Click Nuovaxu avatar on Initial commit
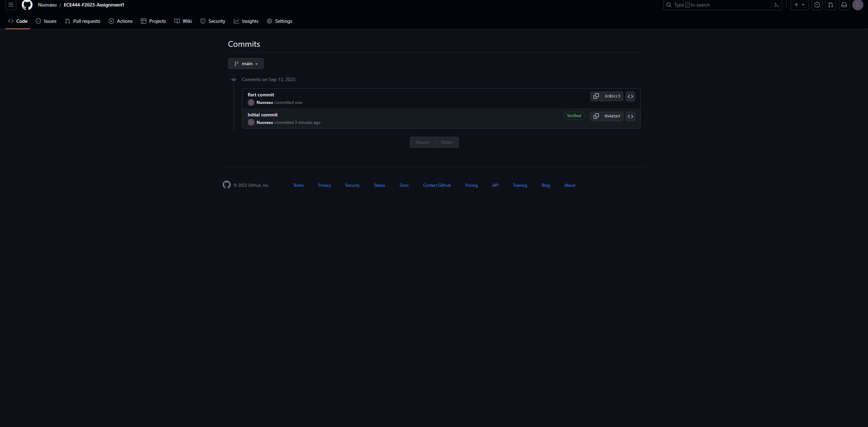This screenshot has width=868, height=427. coord(251,123)
